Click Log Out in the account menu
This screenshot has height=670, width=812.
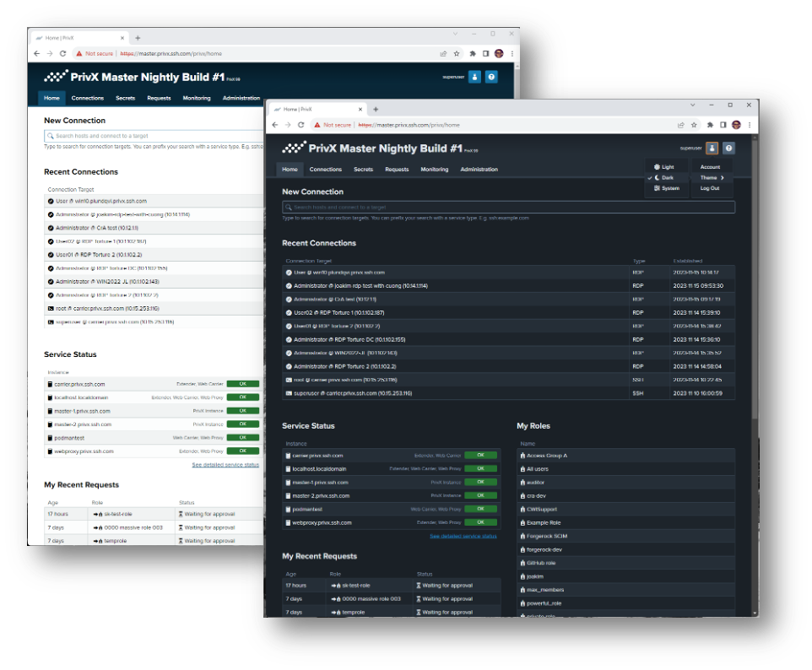click(x=712, y=188)
